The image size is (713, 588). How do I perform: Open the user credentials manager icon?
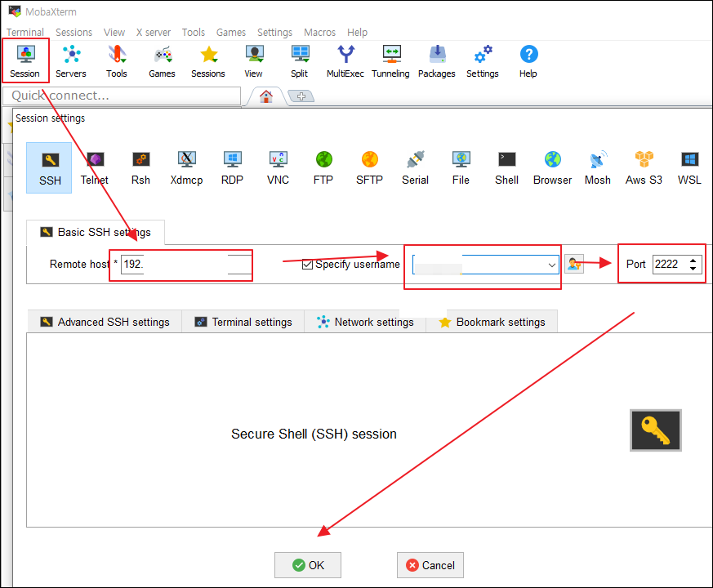coord(574,265)
